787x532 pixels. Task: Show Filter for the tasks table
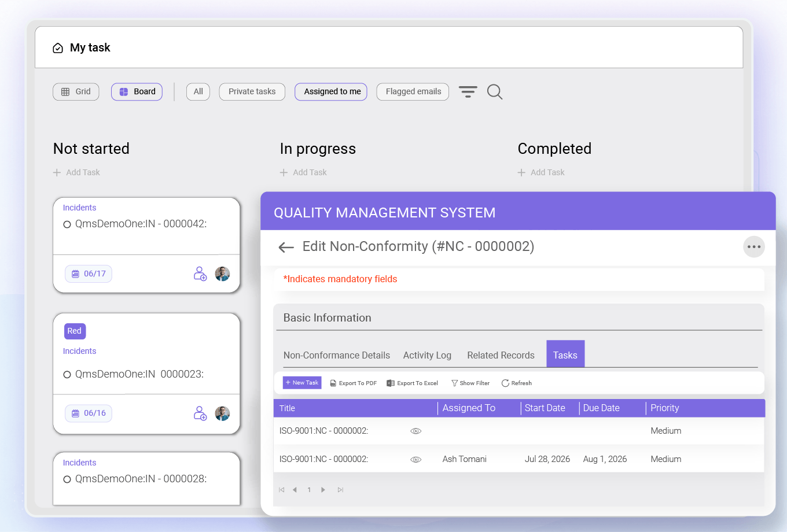(x=470, y=383)
